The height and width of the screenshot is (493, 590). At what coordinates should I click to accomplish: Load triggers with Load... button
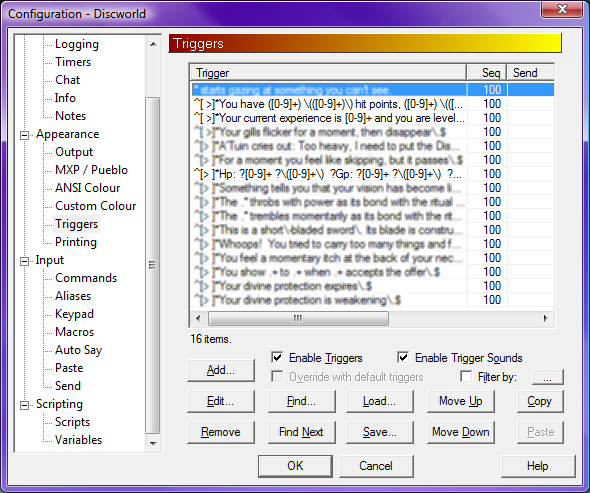coord(380,401)
